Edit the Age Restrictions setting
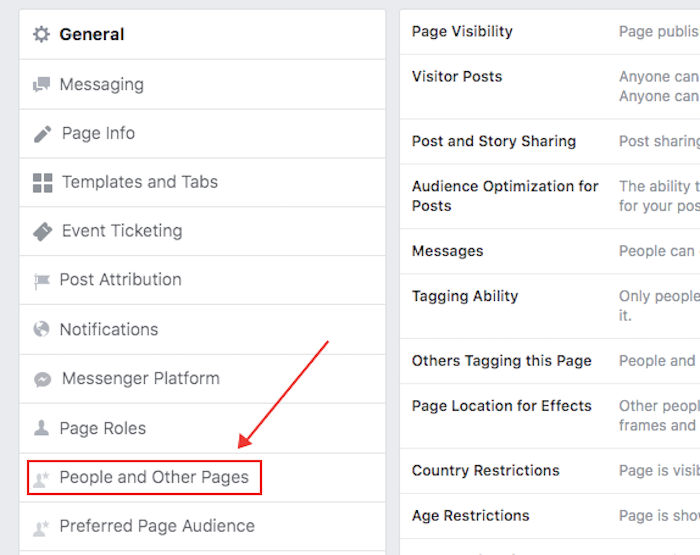The height and width of the screenshot is (555, 700). click(471, 516)
